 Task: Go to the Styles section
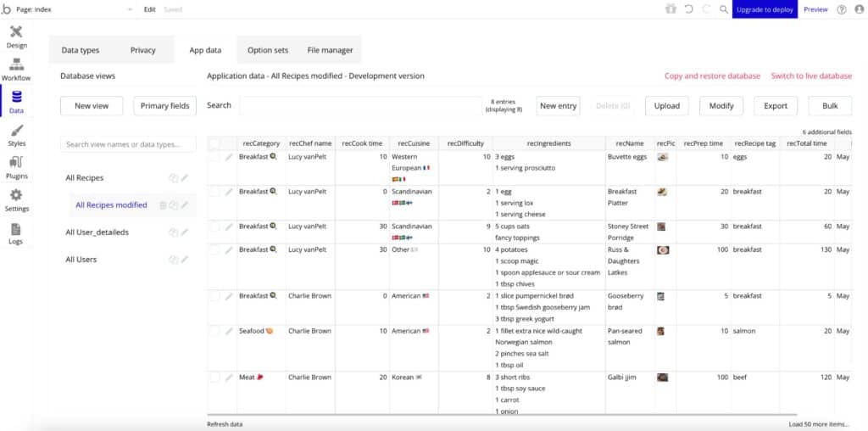click(x=16, y=135)
